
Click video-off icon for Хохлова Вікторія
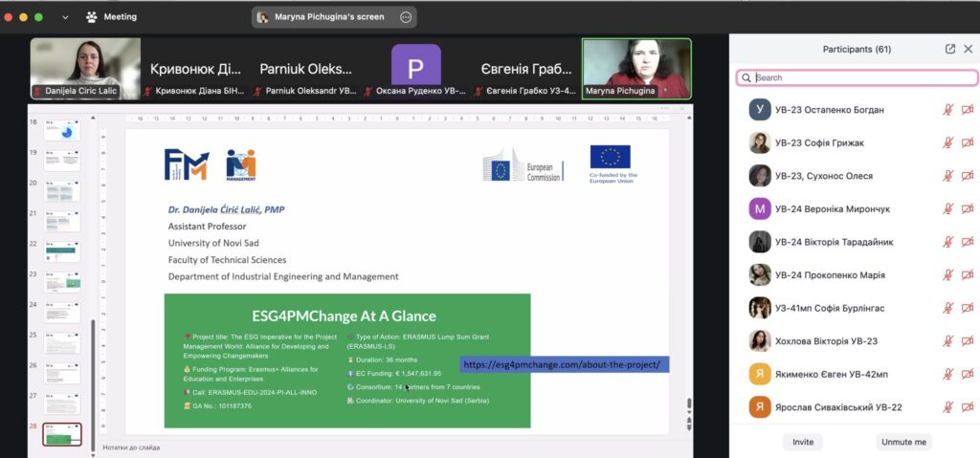[968, 341]
